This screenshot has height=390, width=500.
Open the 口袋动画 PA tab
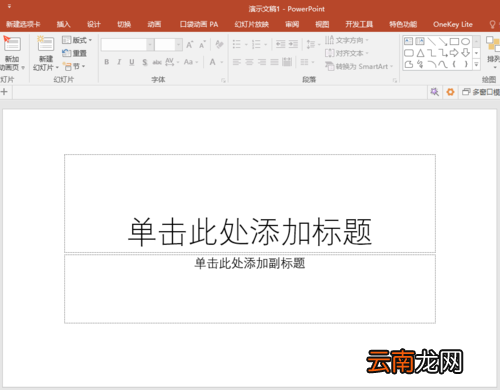click(x=199, y=24)
